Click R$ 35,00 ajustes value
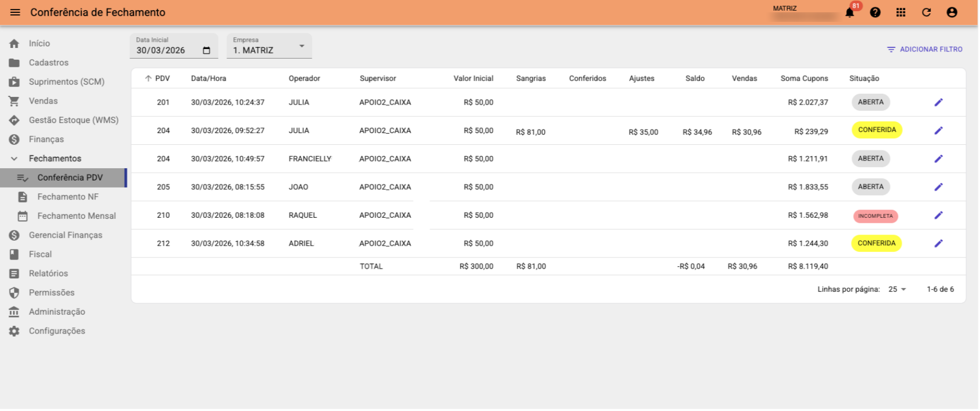 click(x=643, y=132)
